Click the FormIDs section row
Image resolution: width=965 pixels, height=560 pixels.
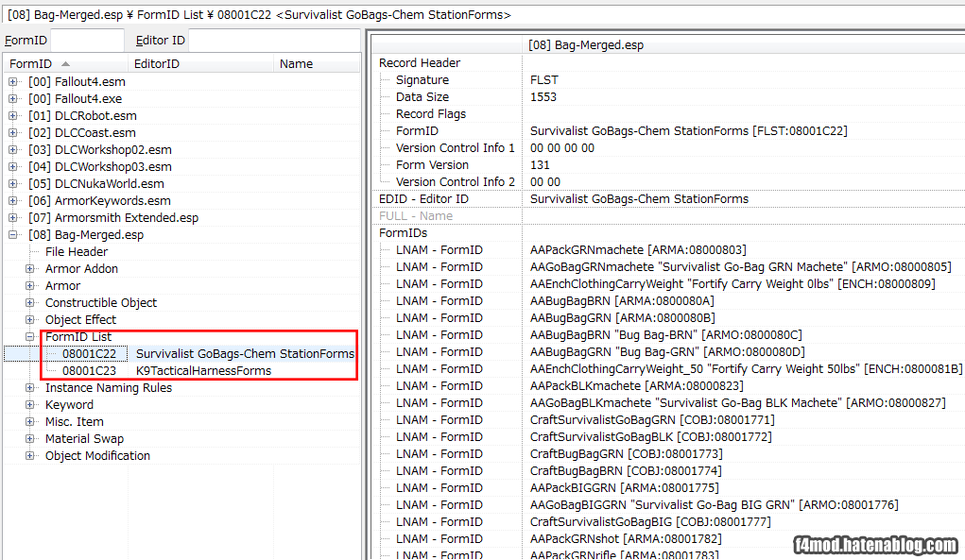668,233
